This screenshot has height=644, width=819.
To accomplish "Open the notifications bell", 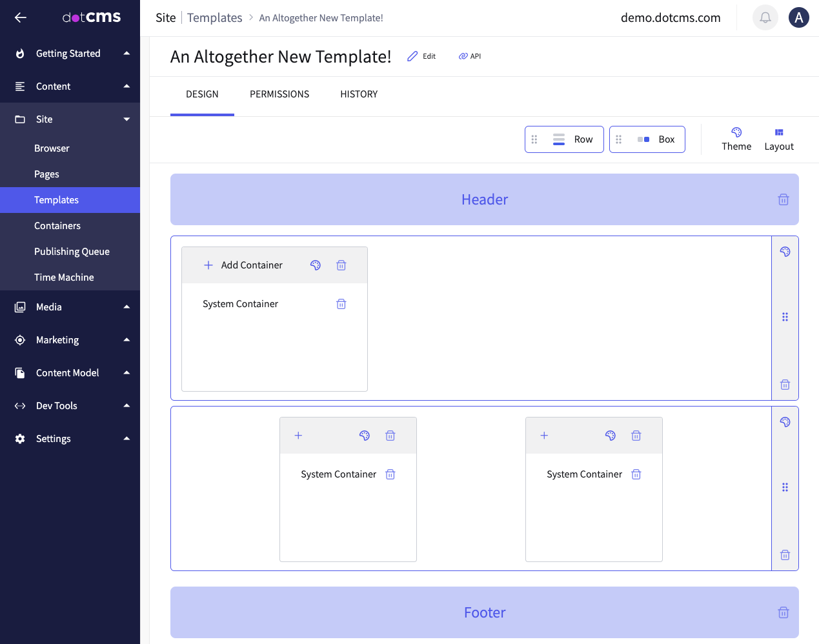I will pyautogui.click(x=765, y=17).
